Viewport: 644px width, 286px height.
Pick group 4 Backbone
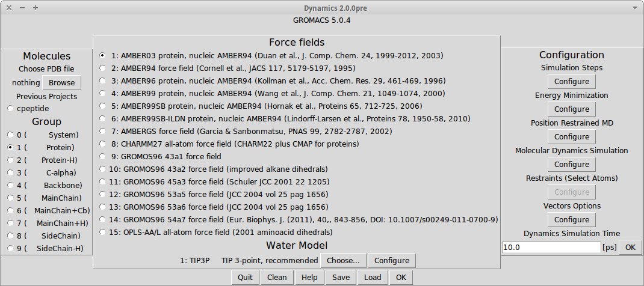pos(10,185)
